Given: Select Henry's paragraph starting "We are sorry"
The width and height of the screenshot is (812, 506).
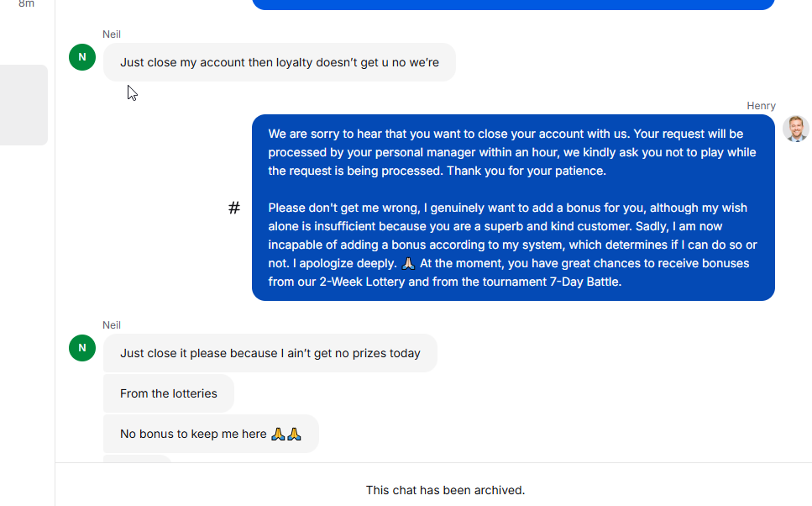Looking at the screenshot, I should tap(512, 152).
